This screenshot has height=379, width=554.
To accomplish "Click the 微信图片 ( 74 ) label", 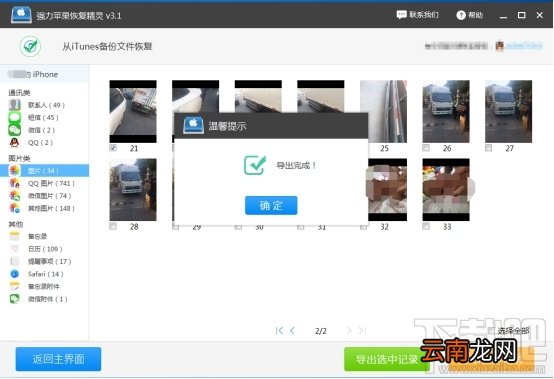I will [49, 196].
